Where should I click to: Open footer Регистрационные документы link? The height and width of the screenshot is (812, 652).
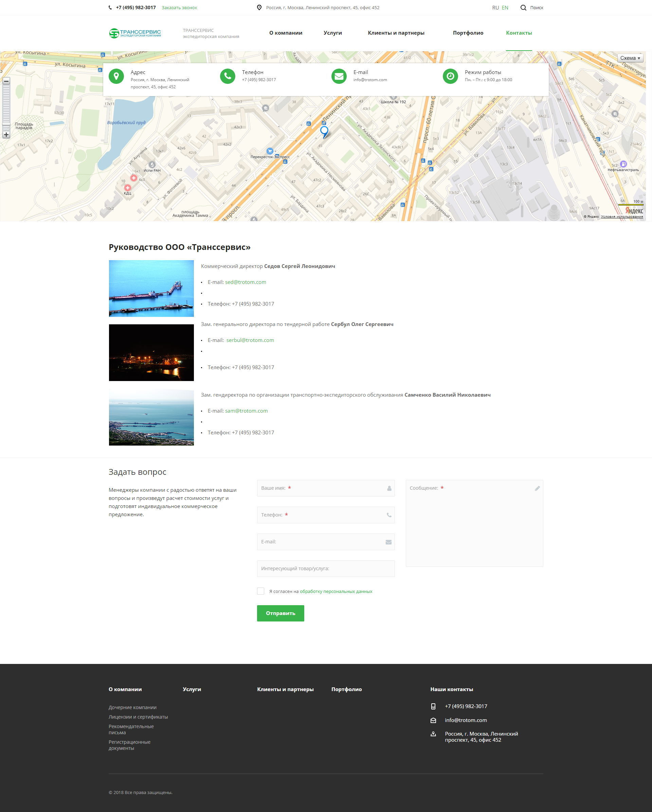[130, 745]
